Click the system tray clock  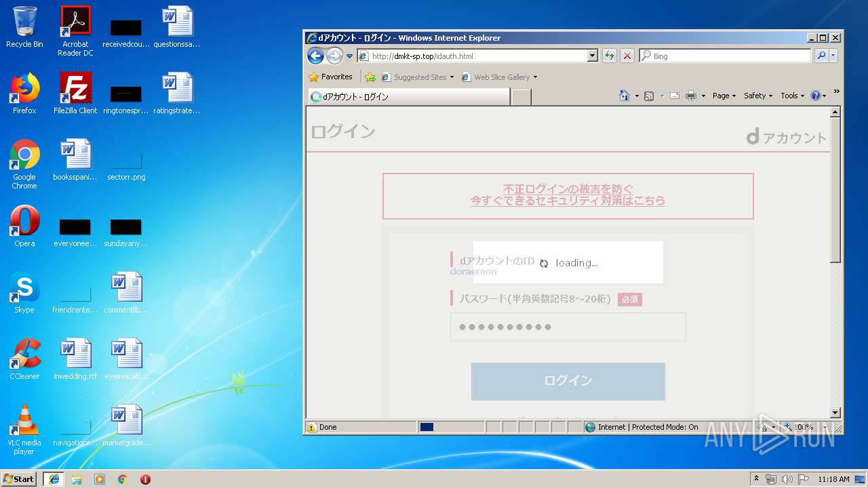(x=833, y=479)
